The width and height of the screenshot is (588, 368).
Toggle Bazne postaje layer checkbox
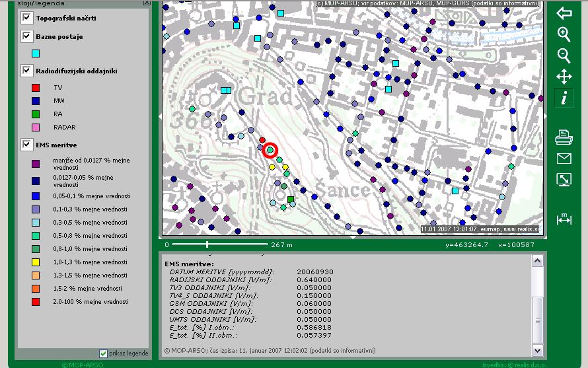[x=26, y=36]
